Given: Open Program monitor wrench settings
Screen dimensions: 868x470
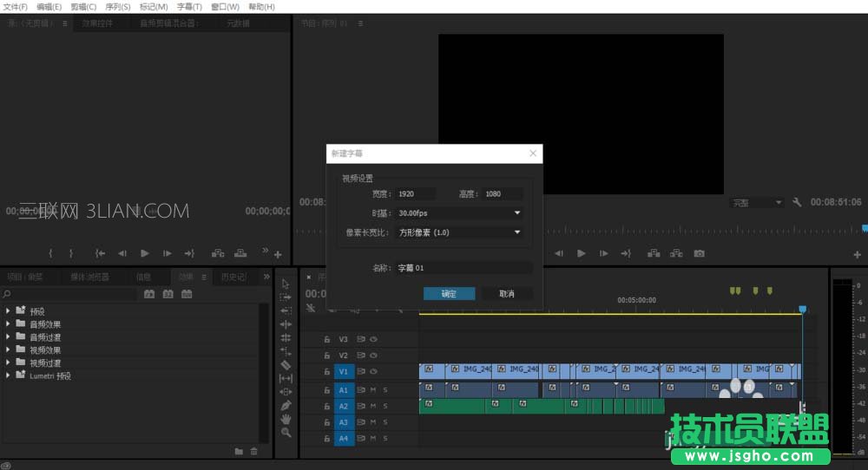Looking at the screenshot, I should [x=797, y=202].
